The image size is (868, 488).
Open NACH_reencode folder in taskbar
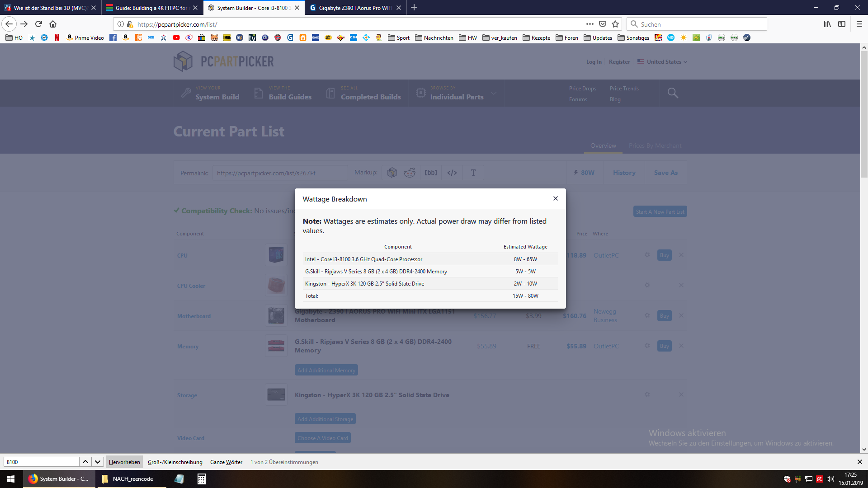point(131,479)
